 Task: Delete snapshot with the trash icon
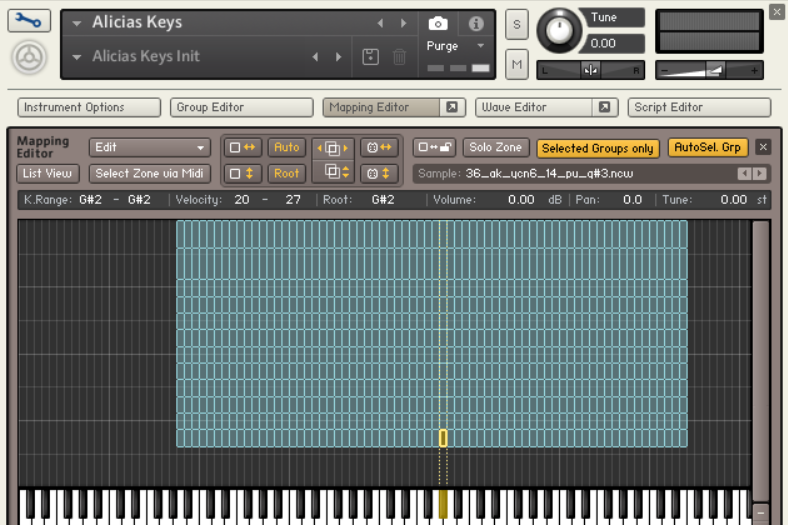399,56
